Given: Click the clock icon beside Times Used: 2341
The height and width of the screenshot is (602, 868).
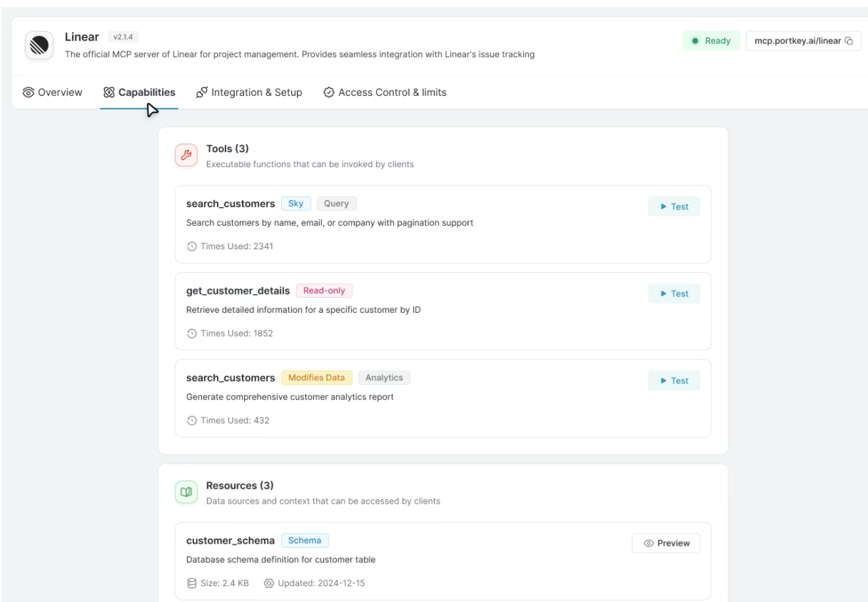Looking at the screenshot, I should tap(191, 247).
